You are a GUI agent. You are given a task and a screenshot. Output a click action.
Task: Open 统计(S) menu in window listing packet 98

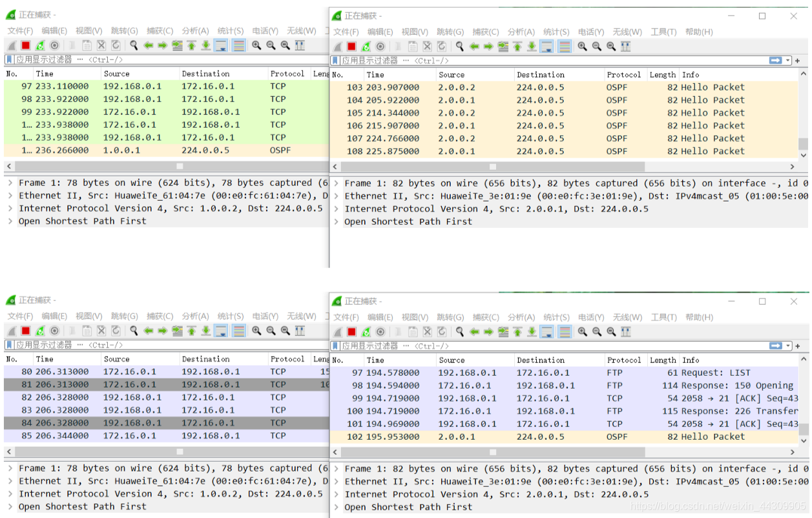pyautogui.click(x=231, y=30)
